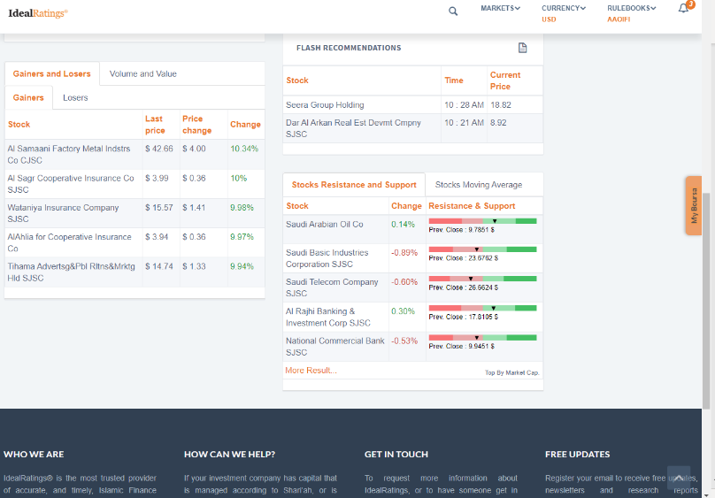Open the notifications bell icon
This screenshot has height=498, width=715.
tap(683, 8)
